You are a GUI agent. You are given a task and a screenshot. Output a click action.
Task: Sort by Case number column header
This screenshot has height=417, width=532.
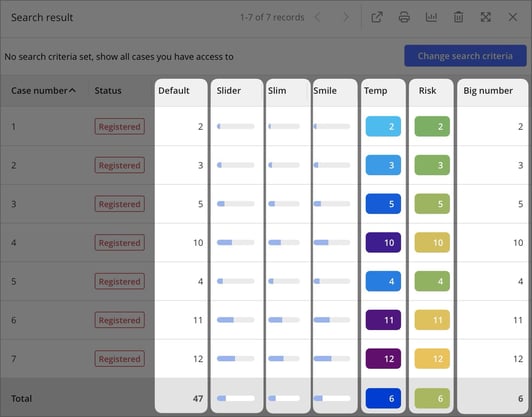click(43, 91)
